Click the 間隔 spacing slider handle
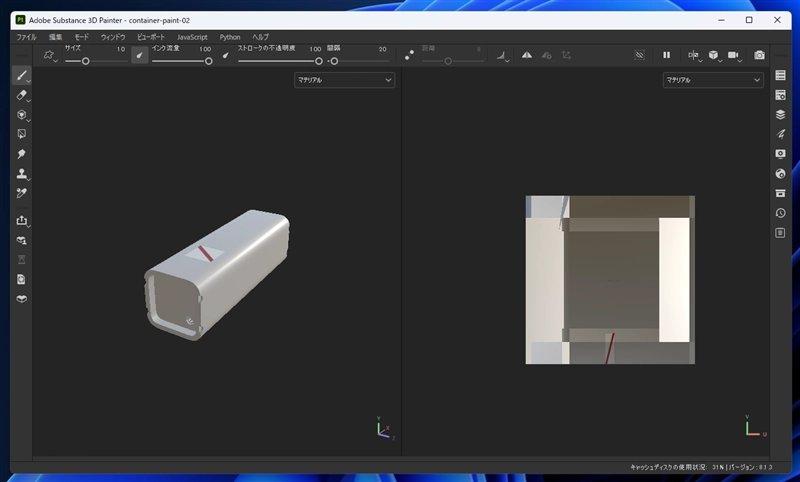This screenshot has width=800, height=482. pyautogui.click(x=334, y=61)
